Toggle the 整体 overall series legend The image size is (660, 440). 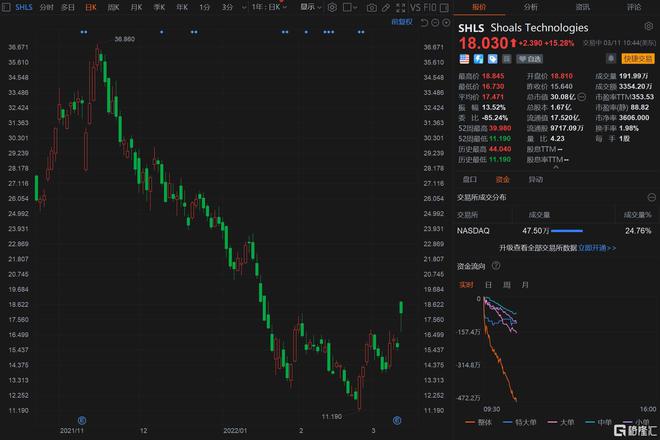(x=479, y=422)
